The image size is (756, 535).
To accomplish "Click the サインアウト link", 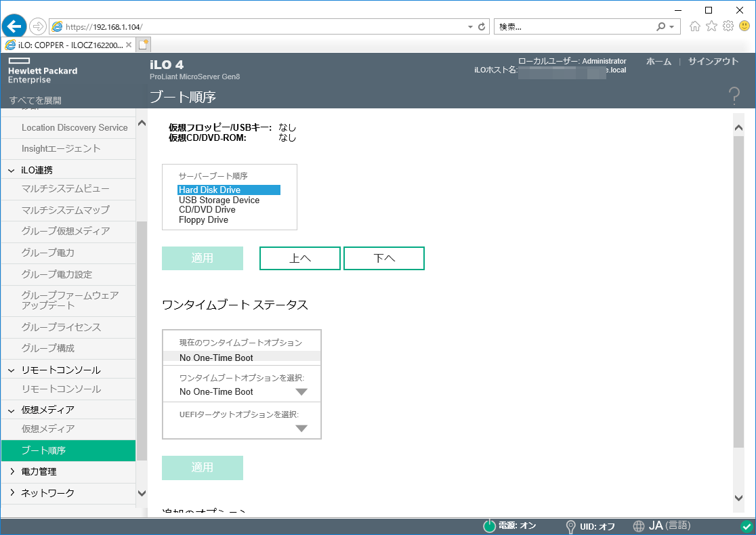I will [x=713, y=62].
